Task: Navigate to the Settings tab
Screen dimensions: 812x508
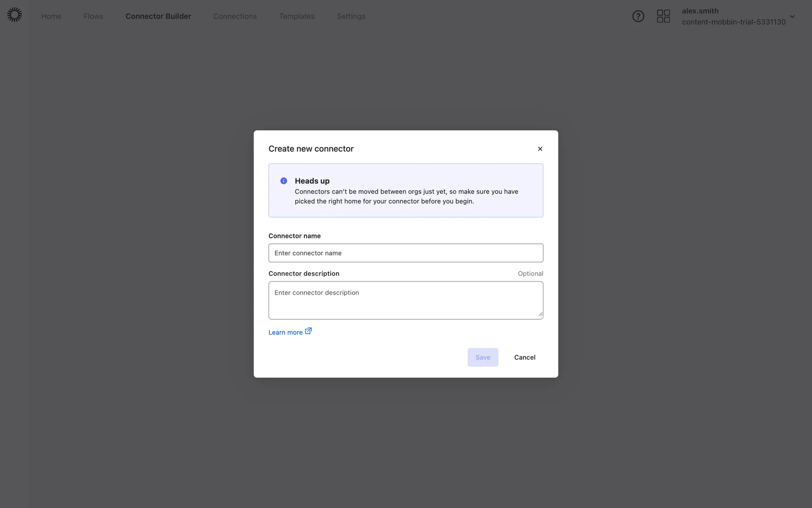Action: 351,16
